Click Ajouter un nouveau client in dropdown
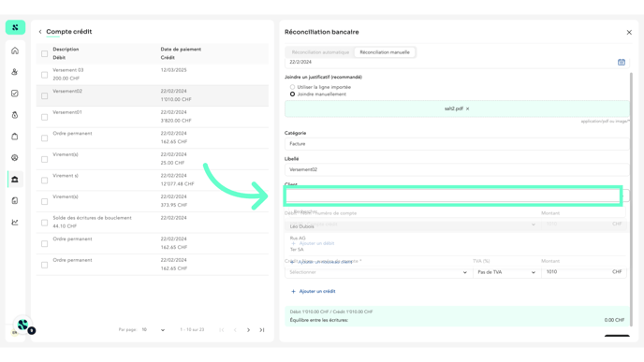The height and width of the screenshot is (362, 644). click(x=322, y=262)
